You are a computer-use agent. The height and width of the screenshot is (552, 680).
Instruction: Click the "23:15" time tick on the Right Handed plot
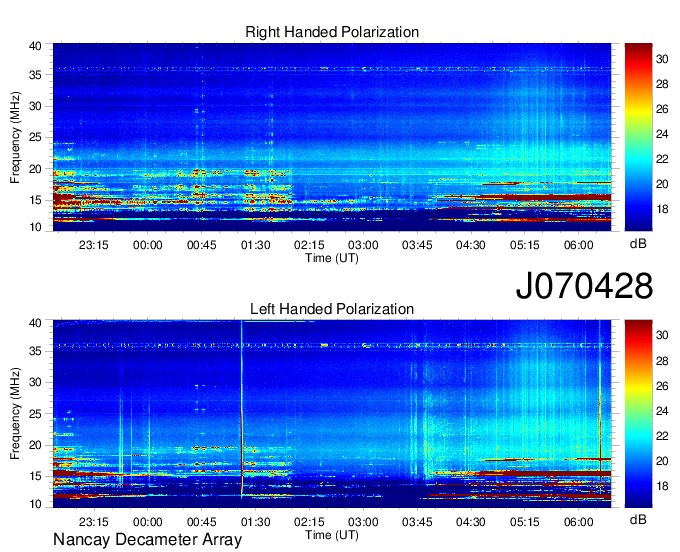[x=93, y=245]
